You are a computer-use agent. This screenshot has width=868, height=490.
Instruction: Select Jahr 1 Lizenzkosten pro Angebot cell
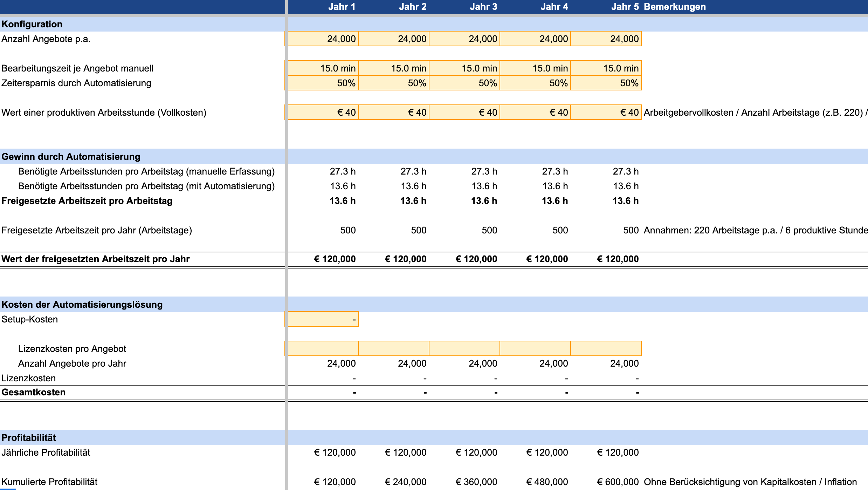coord(323,348)
